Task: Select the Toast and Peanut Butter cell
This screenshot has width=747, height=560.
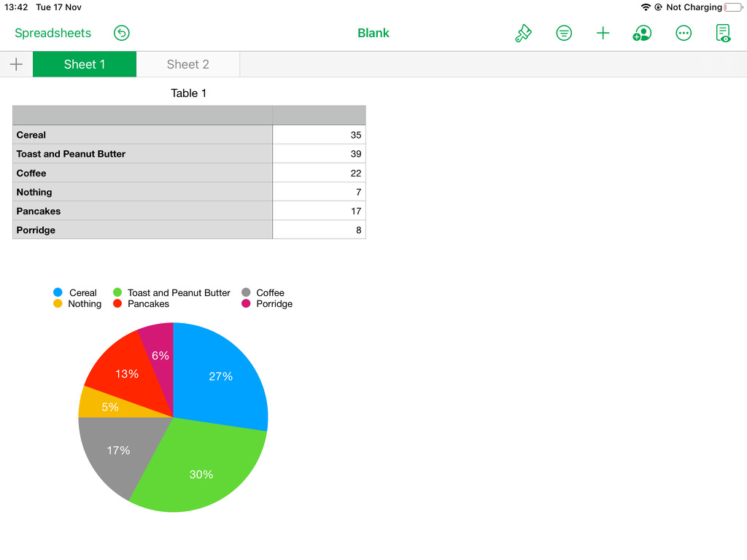Action: coord(142,154)
